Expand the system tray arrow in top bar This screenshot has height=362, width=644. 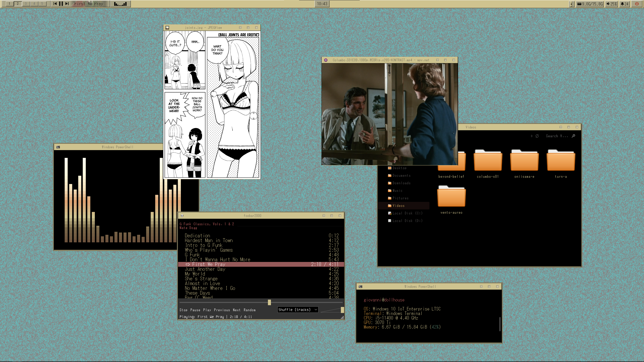(x=572, y=4)
